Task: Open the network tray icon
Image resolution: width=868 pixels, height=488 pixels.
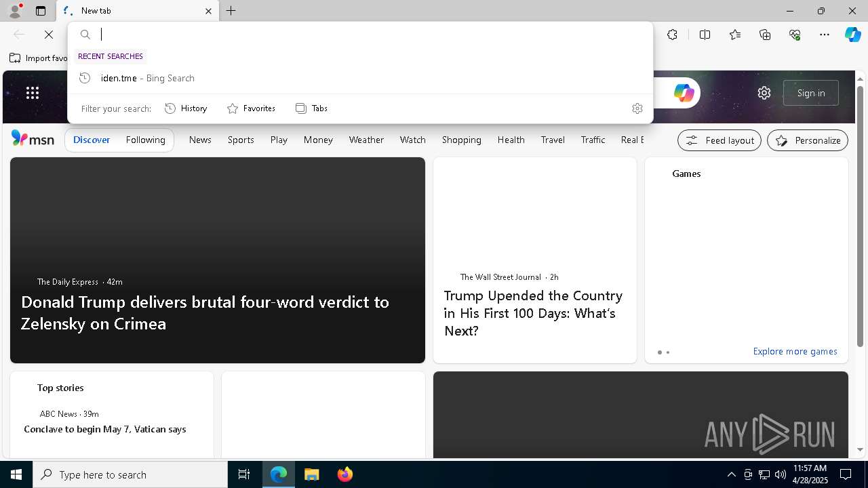Action: coord(764,474)
